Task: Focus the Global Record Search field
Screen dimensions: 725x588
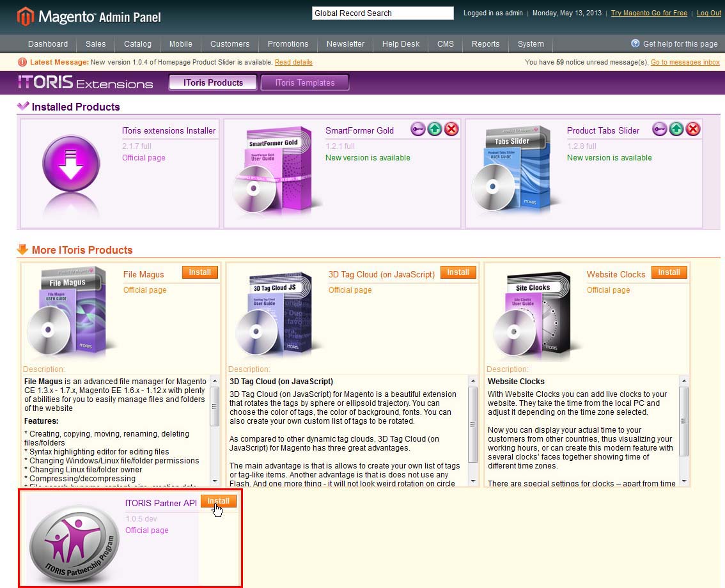Action: click(383, 13)
